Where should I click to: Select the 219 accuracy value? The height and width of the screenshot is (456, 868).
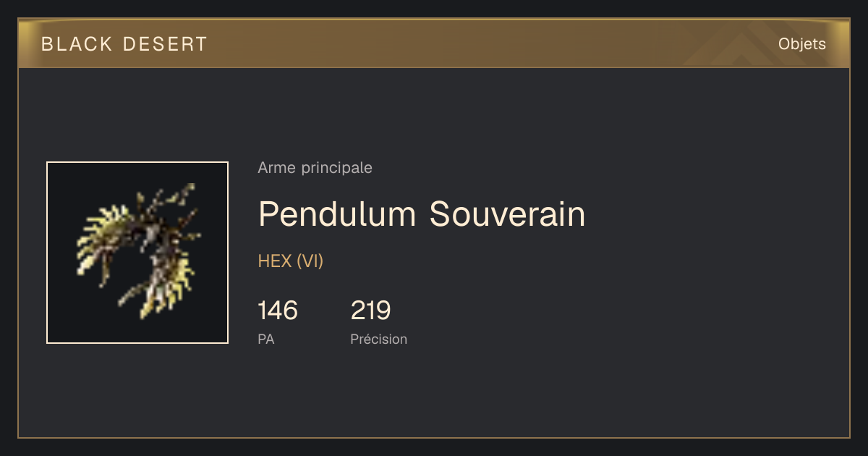(x=370, y=311)
